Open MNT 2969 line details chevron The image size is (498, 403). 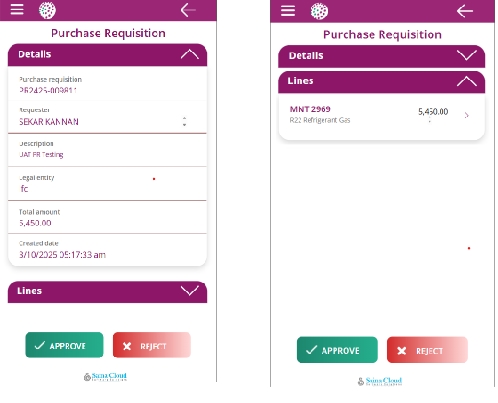467,115
